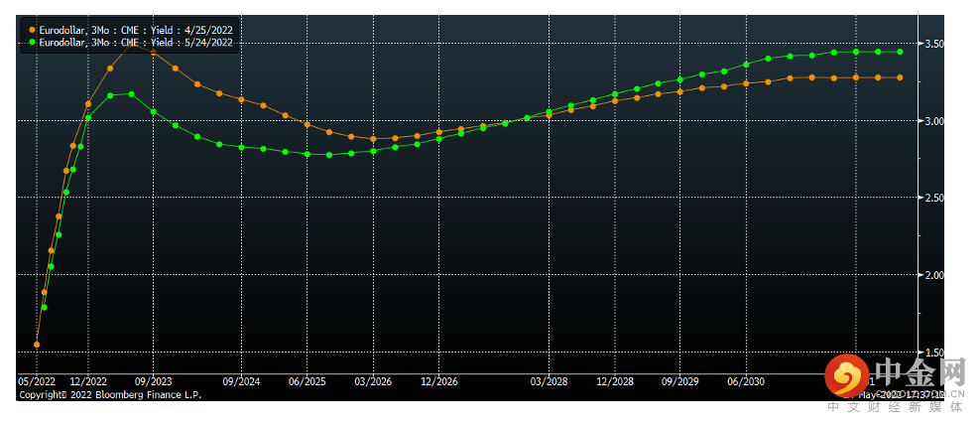Click the green legend dot
Screen dimensions: 980x425
pyautogui.click(x=32, y=43)
